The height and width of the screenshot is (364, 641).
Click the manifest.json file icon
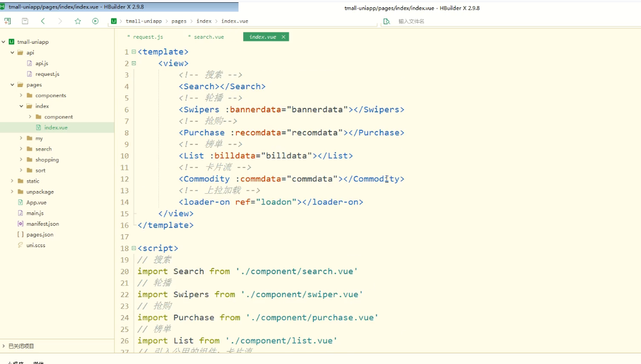[20, 224]
